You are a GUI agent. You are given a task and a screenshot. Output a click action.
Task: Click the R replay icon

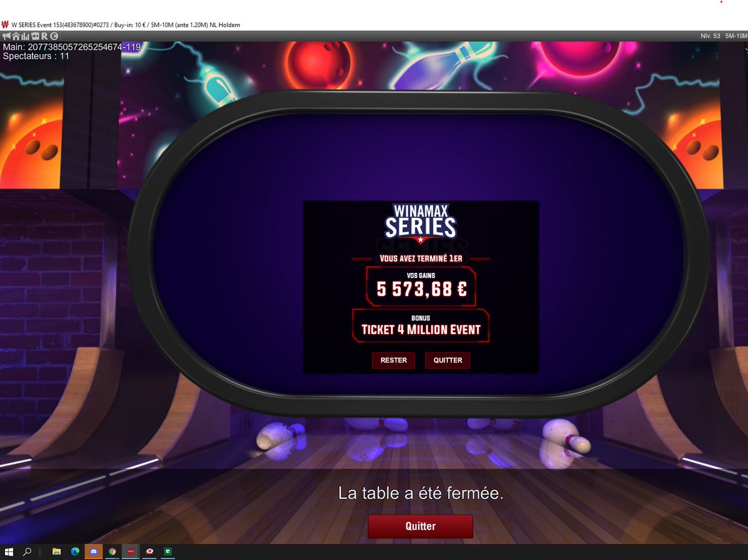click(44, 36)
